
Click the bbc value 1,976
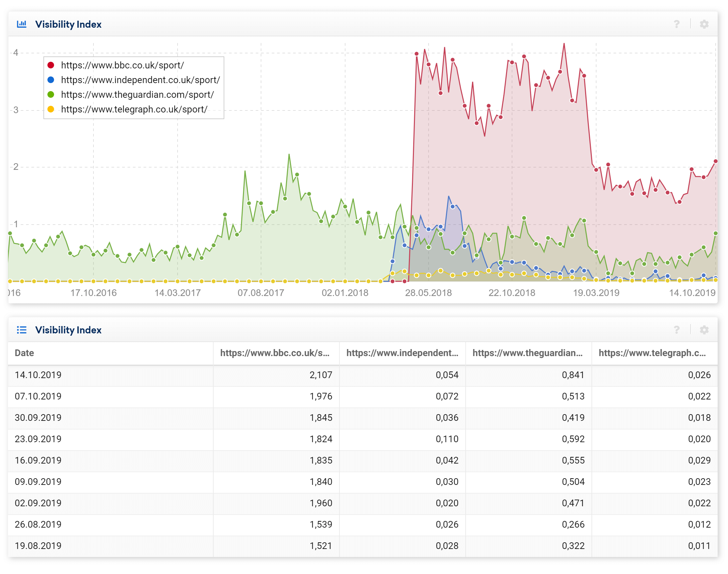(321, 396)
